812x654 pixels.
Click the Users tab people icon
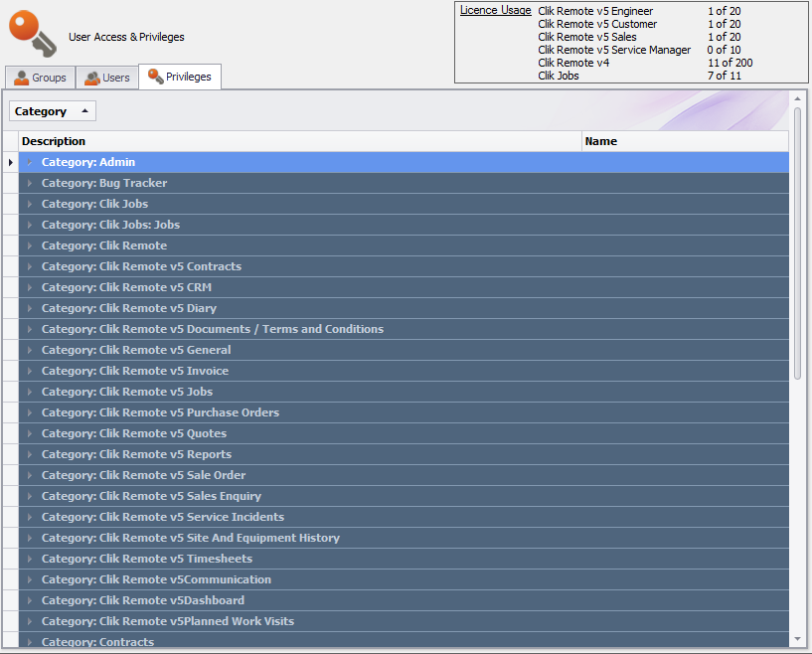(92, 78)
